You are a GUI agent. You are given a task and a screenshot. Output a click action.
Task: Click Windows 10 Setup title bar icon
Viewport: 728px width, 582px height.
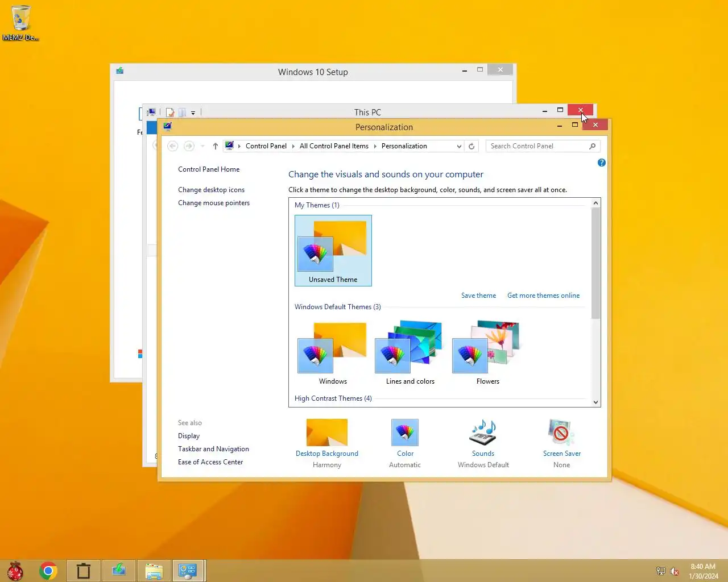pyautogui.click(x=120, y=71)
